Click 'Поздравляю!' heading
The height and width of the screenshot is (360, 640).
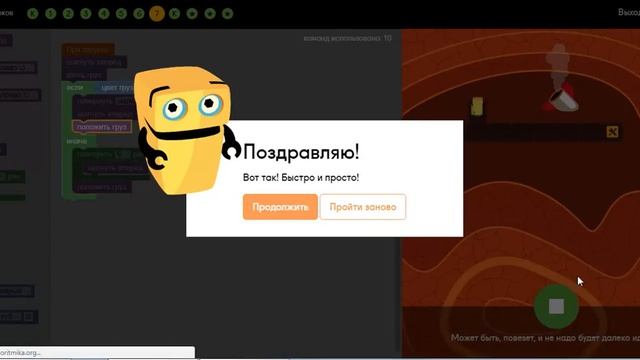click(301, 152)
